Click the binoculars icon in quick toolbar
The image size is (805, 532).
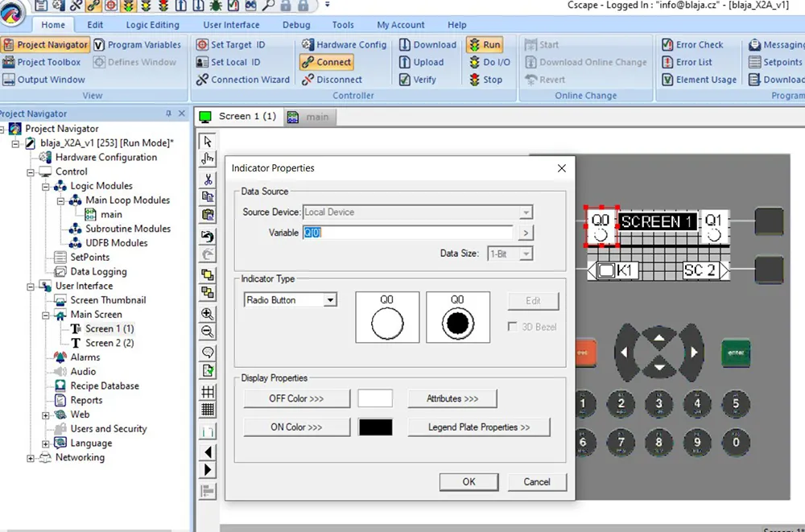coord(250,6)
